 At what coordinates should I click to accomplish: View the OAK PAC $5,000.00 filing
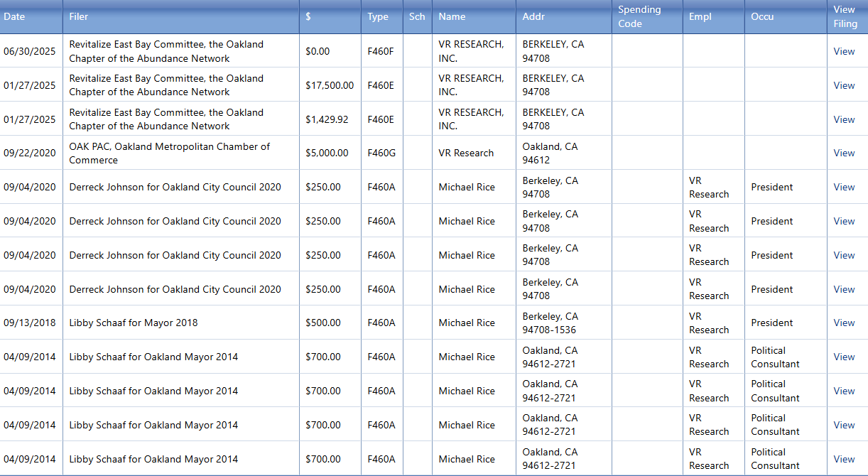click(x=844, y=153)
